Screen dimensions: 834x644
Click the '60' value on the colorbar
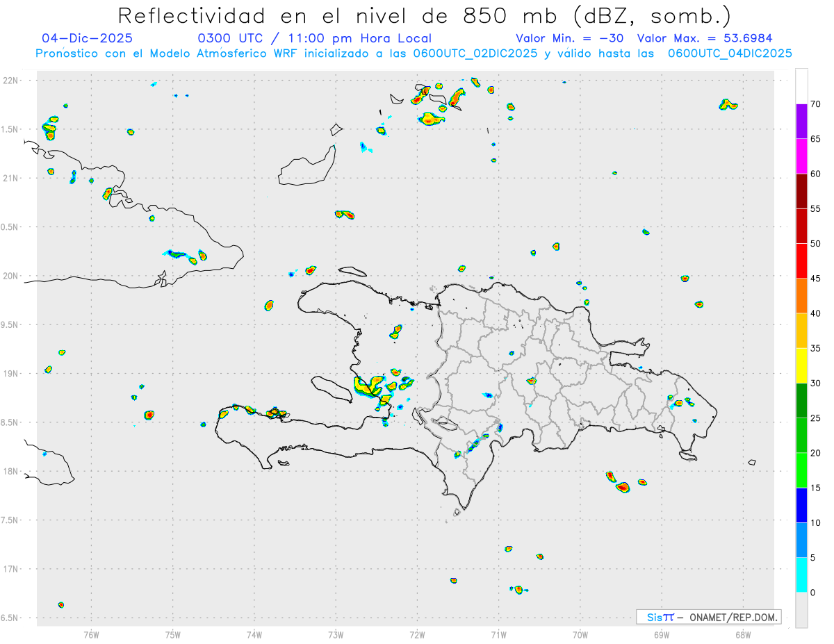(x=816, y=174)
